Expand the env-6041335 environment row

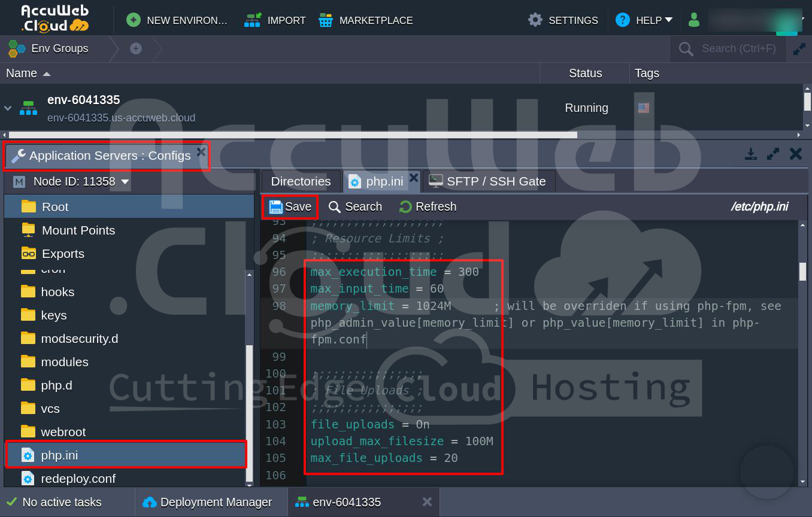click(x=8, y=108)
